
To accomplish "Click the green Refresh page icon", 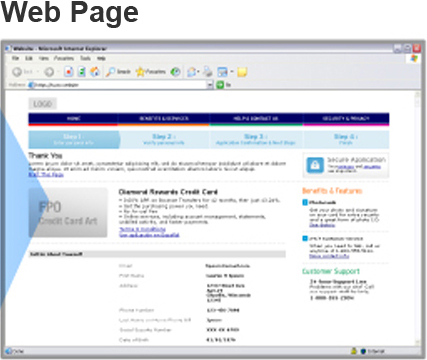I will [x=82, y=72].
